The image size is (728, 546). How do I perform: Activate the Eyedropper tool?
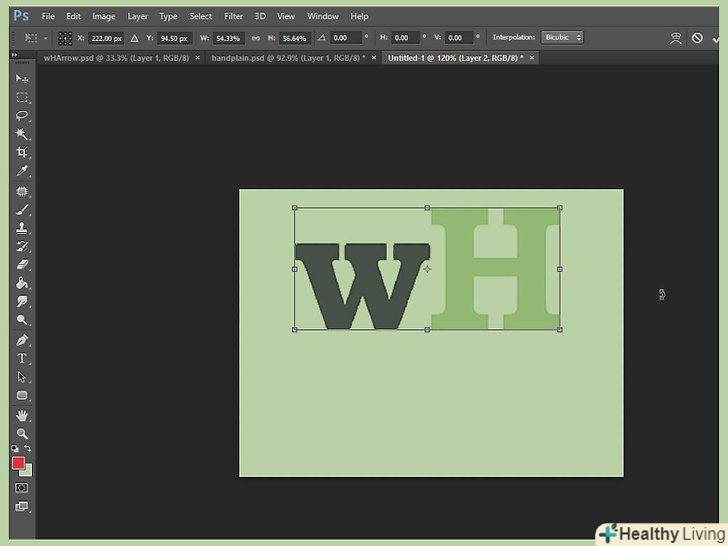pyautogui.click(x=22, y=172)
